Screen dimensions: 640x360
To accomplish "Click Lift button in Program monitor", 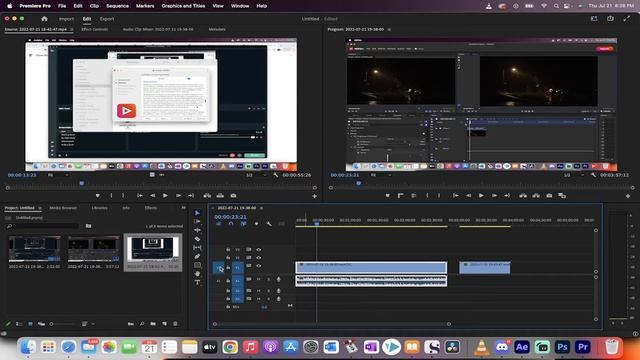I will click(523, 196).
